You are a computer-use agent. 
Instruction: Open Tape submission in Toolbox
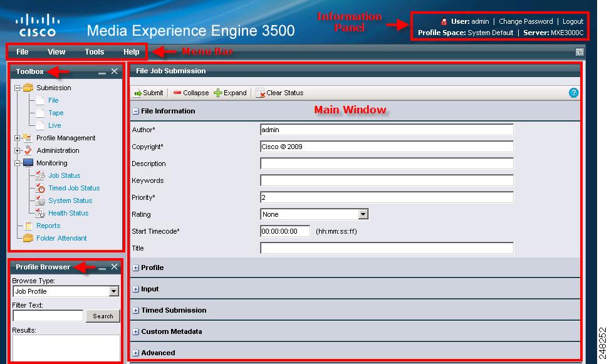coord(56,113)
